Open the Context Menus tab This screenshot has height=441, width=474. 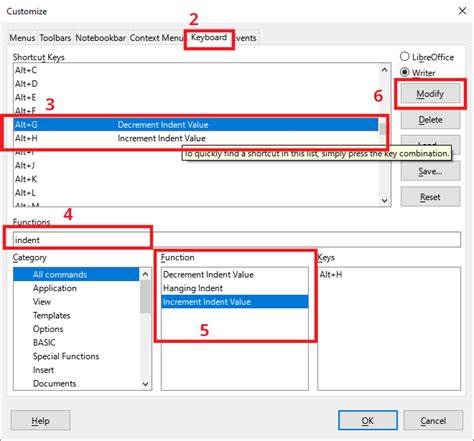coord(156,38)
